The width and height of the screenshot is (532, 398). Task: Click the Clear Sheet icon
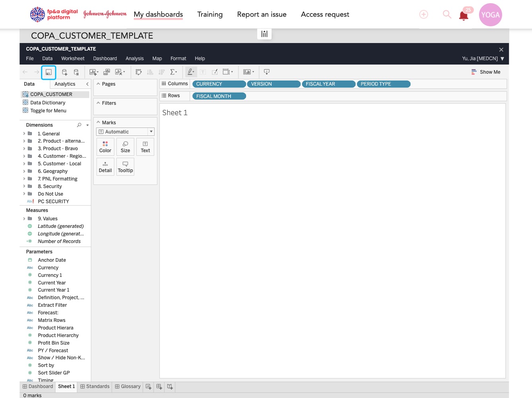pos(120,72)
